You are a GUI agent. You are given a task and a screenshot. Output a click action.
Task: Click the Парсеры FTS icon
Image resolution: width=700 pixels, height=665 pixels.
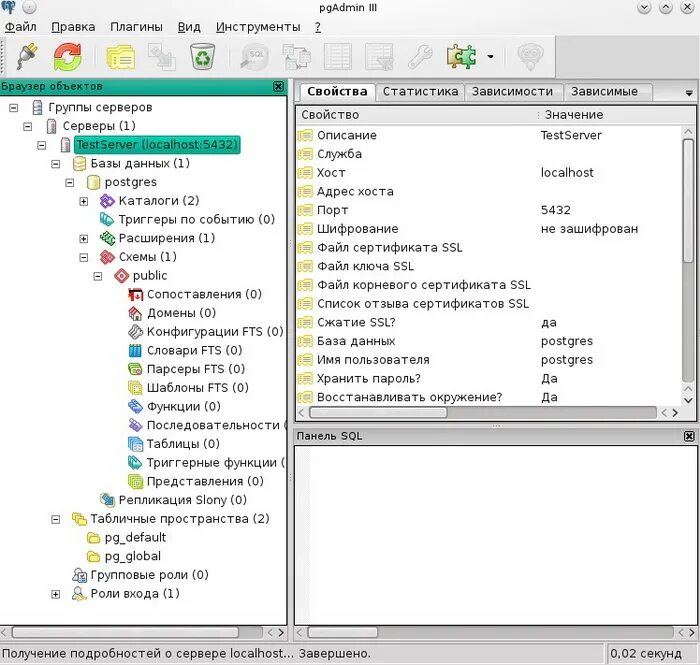tap(135, 369)
